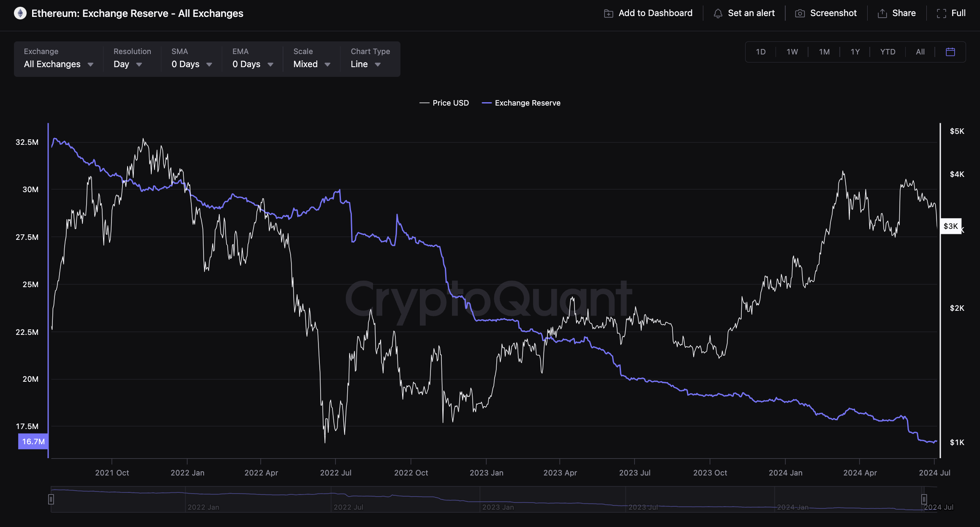Image resolution: width=980 pixels, height=527 pixels.
Task: Click the left range slider handle
Action: click(51, 500)
